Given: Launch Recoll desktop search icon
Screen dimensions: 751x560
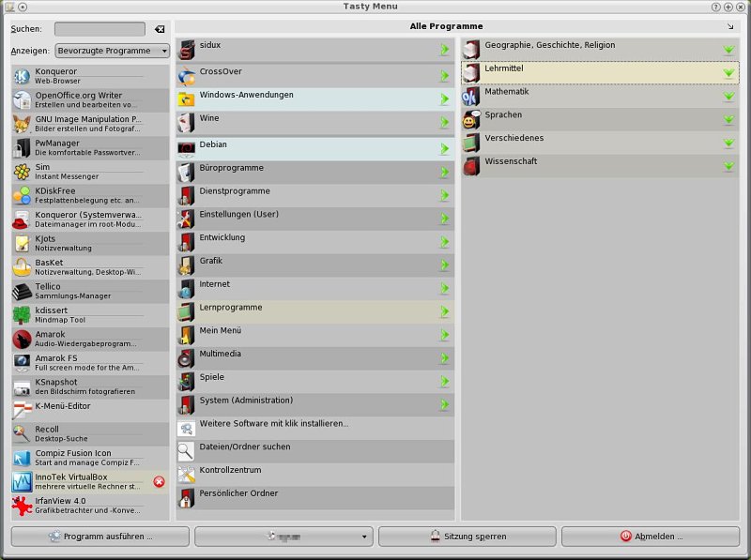Looking at the screenshot, I should [x=22, y=434].
